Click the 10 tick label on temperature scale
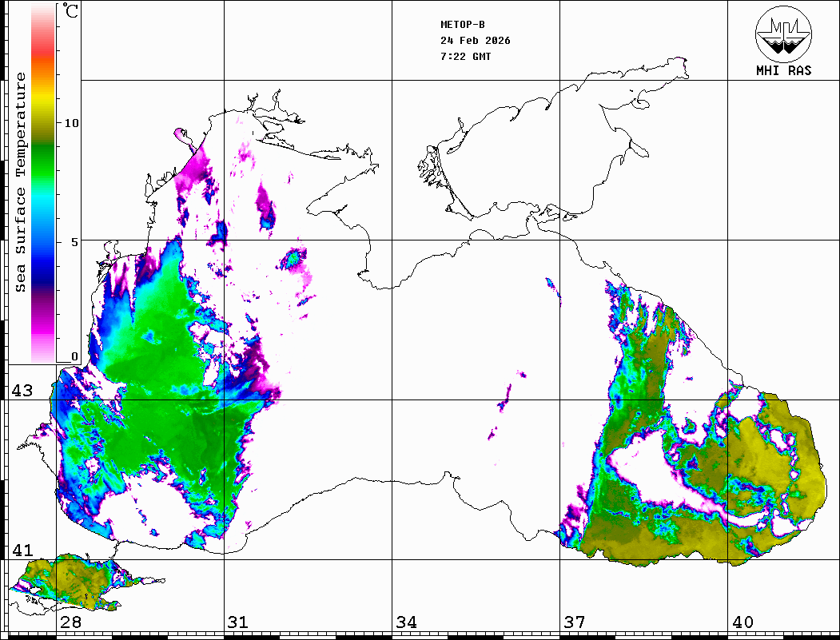 (x=72, y=123)
